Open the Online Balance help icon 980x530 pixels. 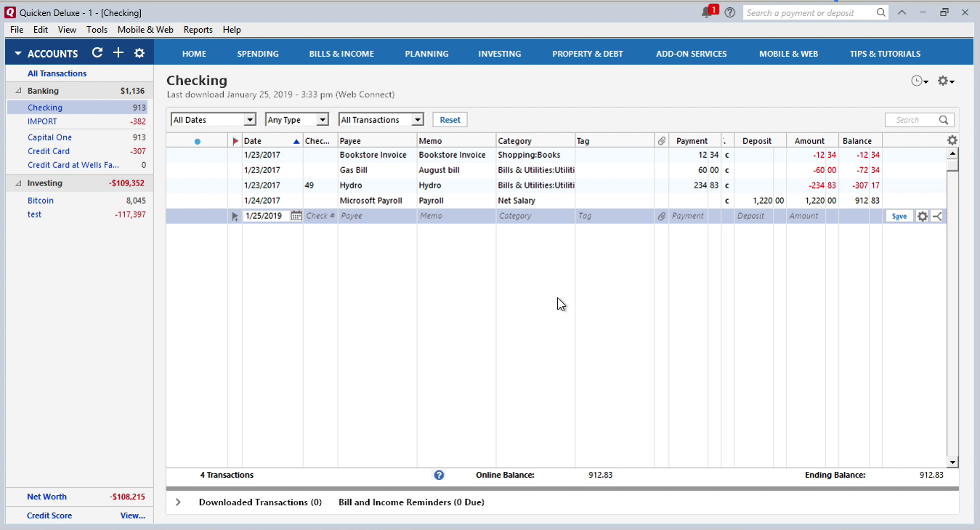tap(439, 475)
